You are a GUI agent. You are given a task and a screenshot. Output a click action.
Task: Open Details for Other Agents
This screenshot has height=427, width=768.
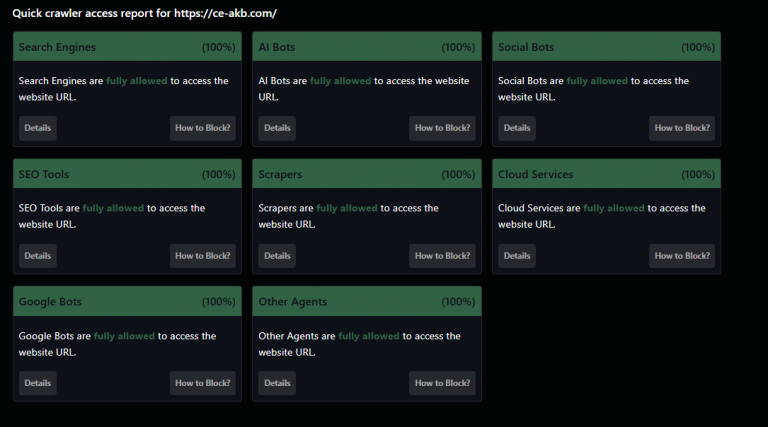pos(277,383)
